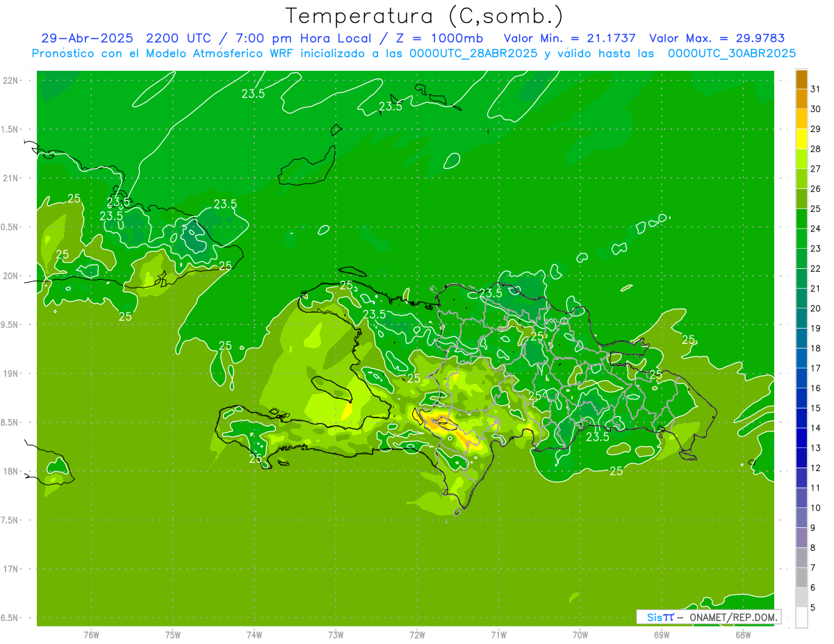Click the legend value 5 on the color bar
Image resolution: width=834 pixels, height=644 pixels.
tap(812, 608)
